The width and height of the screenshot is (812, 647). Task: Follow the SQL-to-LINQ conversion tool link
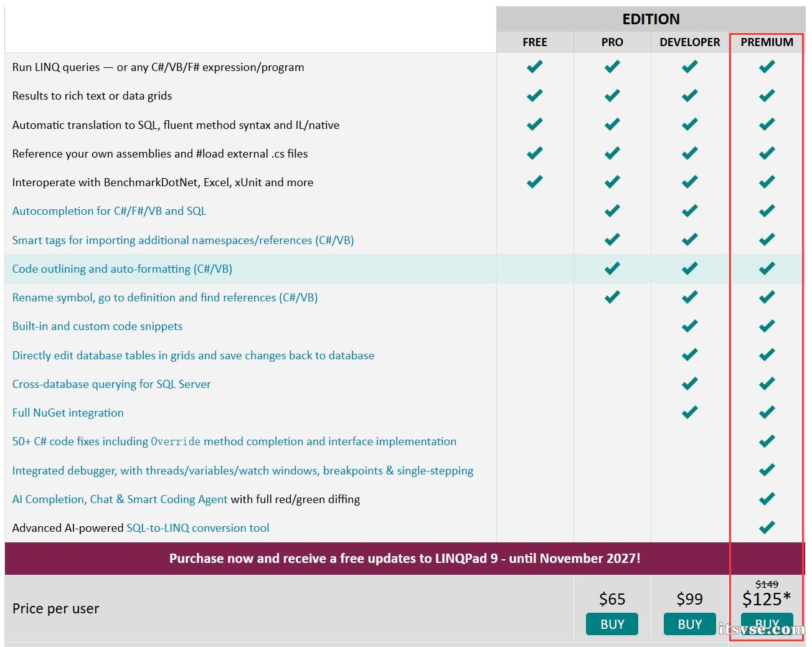point(197,528)
